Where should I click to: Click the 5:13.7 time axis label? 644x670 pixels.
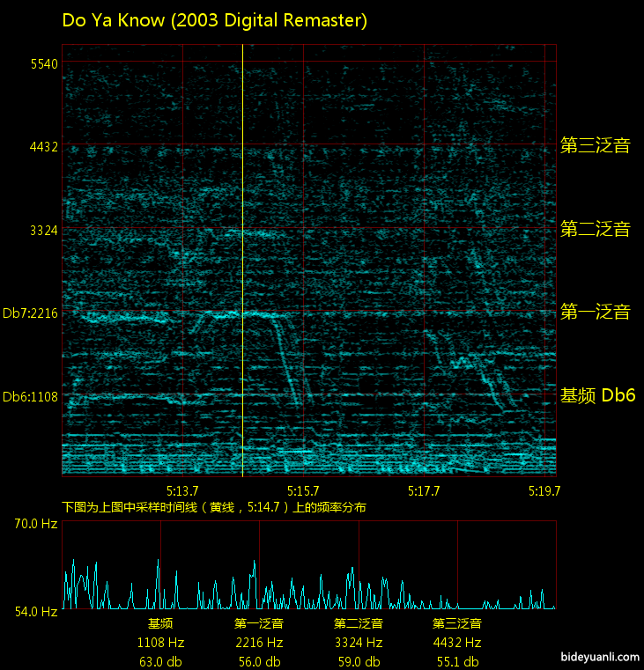182,490
